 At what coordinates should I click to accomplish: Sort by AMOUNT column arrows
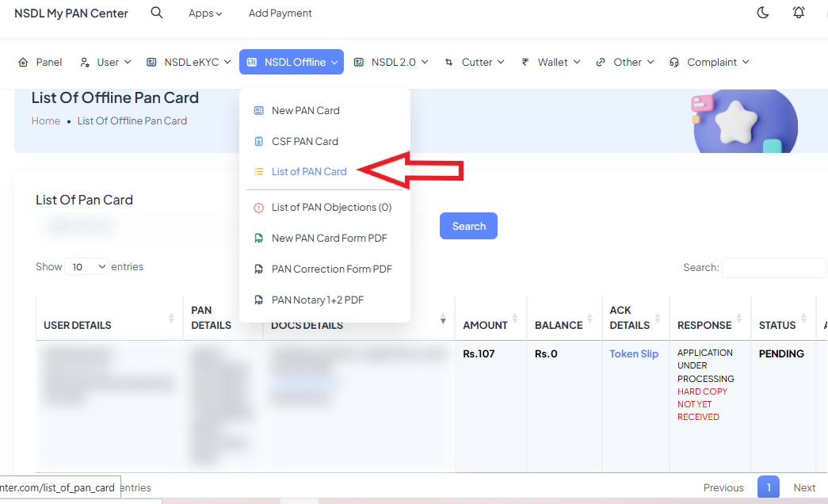[x=515, y=318]
